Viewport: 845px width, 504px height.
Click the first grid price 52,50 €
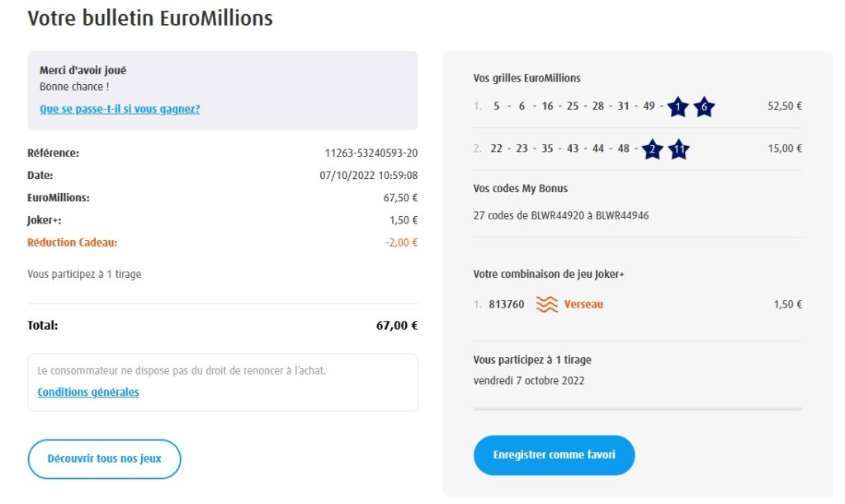pyautogui.click(x=784, y=106)
